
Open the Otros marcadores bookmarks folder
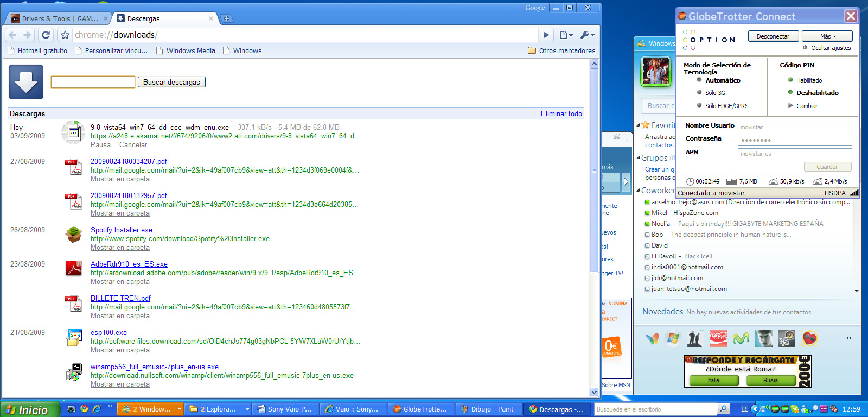[561, 50]
